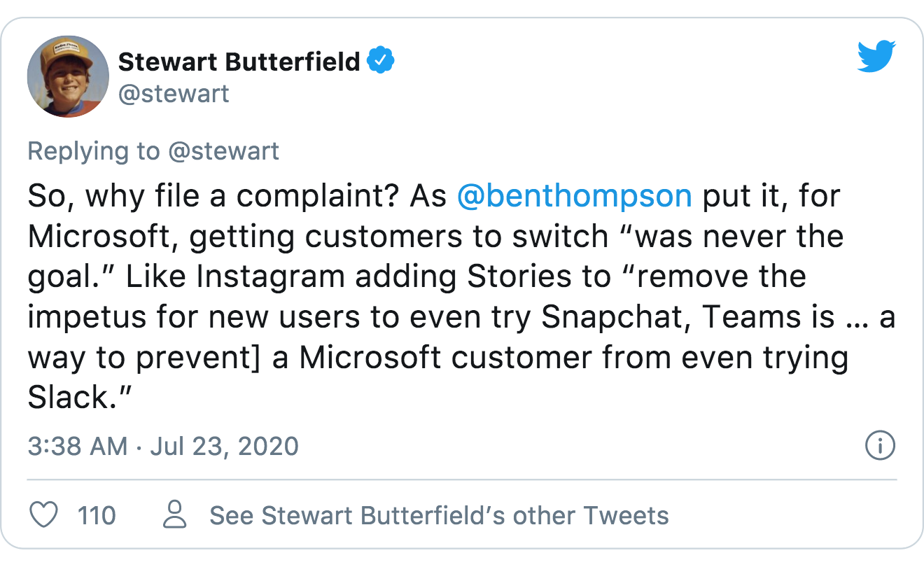The height and width of the screenshot is (567, 924).
Task: Click the 3:38 AM timestamp
Action: pyautogui.click(x=78, y=446)
